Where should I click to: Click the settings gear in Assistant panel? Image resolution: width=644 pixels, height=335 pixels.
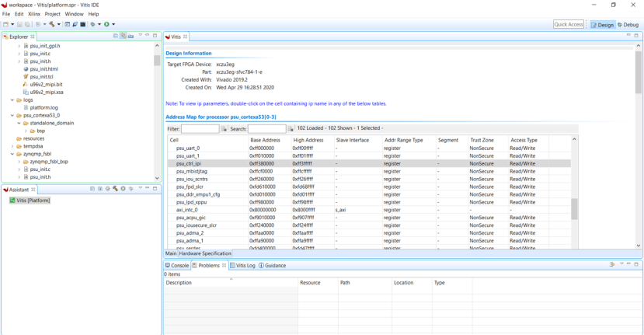click(108, 189)
